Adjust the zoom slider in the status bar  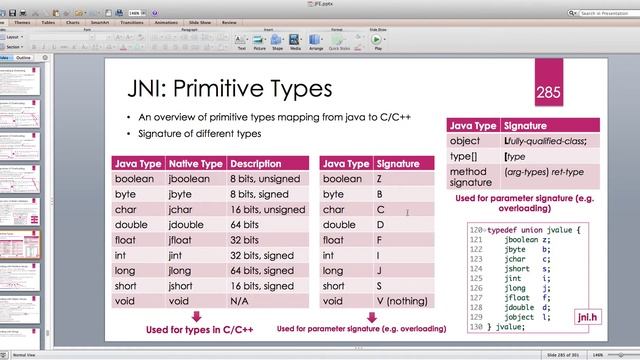620,355
